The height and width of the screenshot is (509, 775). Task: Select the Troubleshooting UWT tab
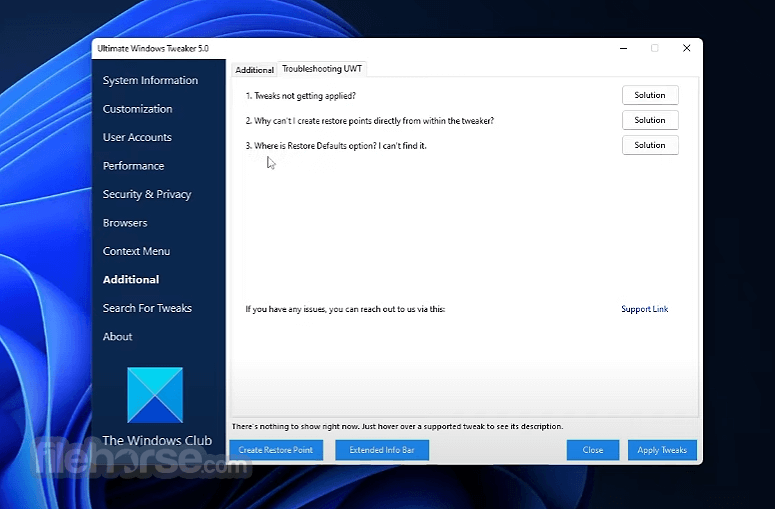(322, 69)
